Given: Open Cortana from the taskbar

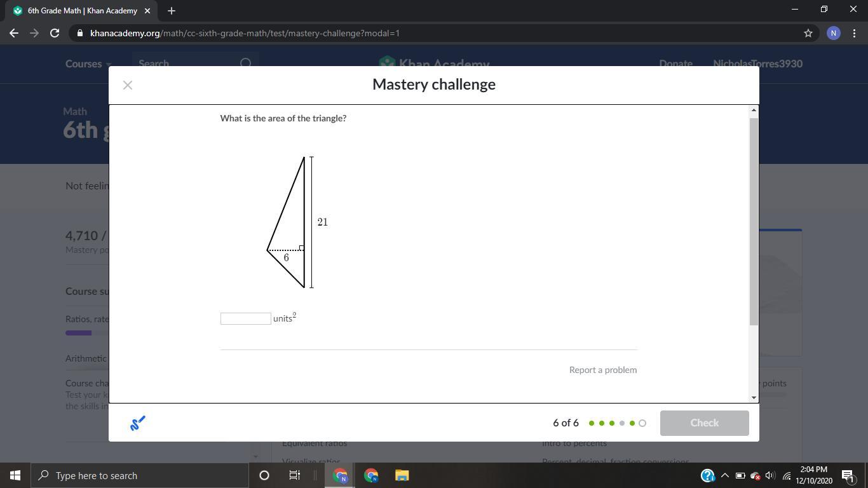Looking at the screenshot, I should coord(264,475).
